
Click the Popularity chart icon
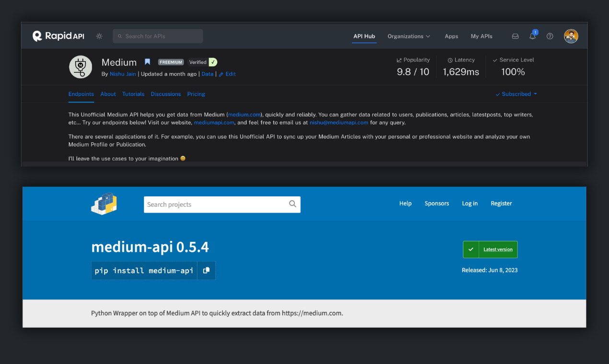399,60
